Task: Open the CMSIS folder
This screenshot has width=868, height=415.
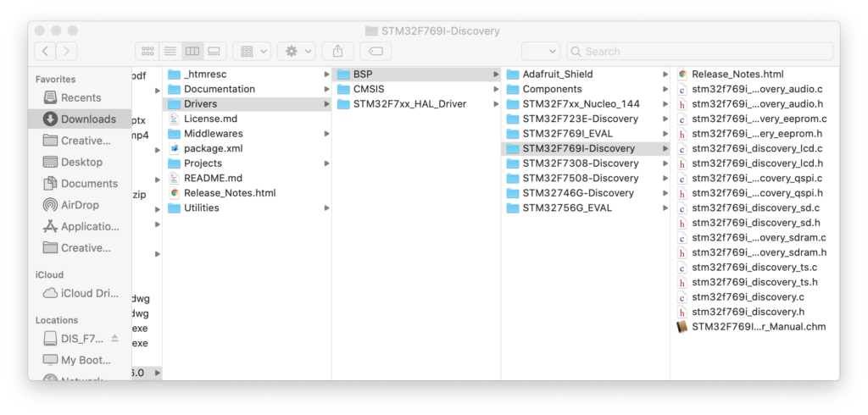Action: [369, 89]
